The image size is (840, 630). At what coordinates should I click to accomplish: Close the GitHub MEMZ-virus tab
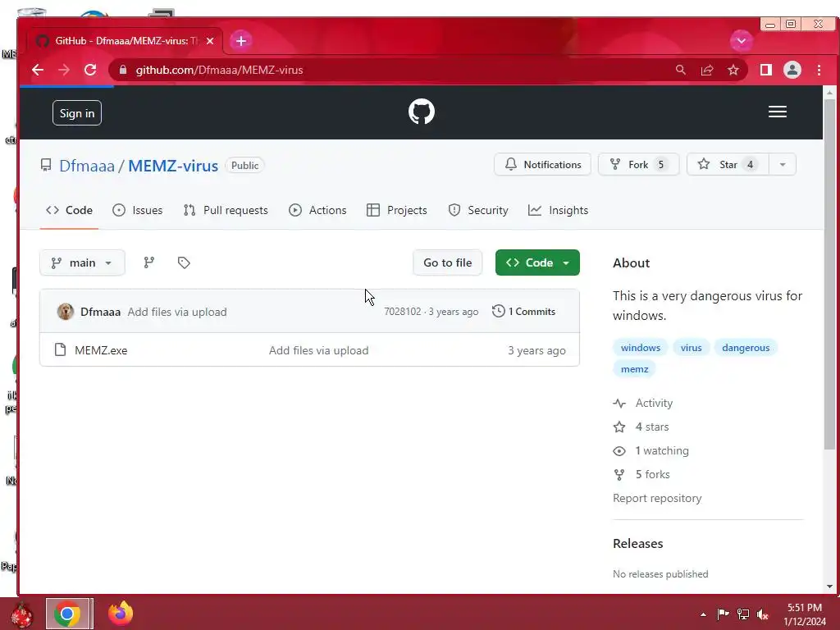coord(210,41)
